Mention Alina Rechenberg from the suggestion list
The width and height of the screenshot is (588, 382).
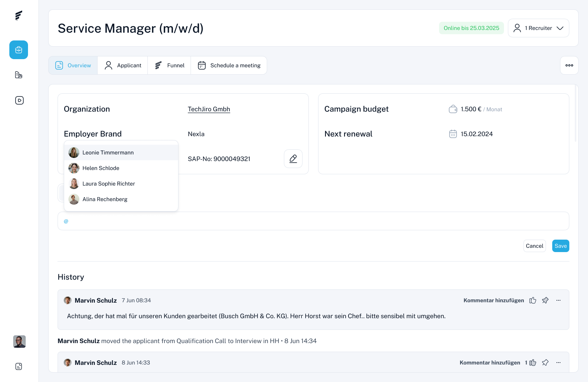(x=121, y=199)
